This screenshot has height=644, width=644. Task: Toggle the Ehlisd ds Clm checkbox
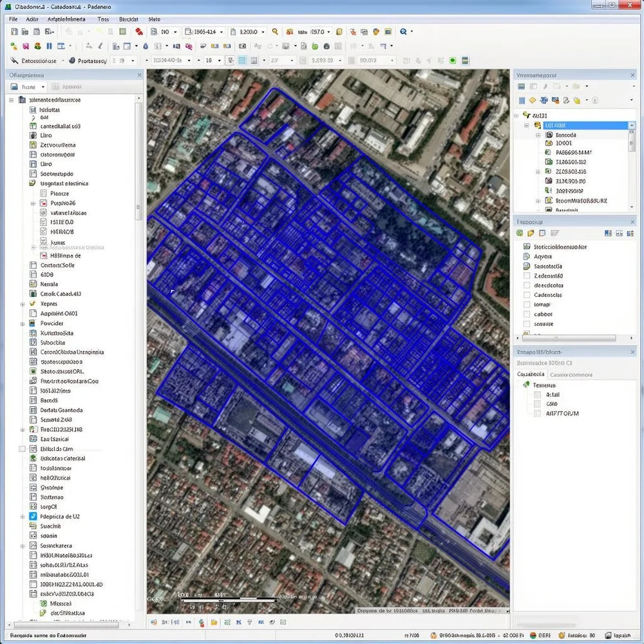click(22, 449)
